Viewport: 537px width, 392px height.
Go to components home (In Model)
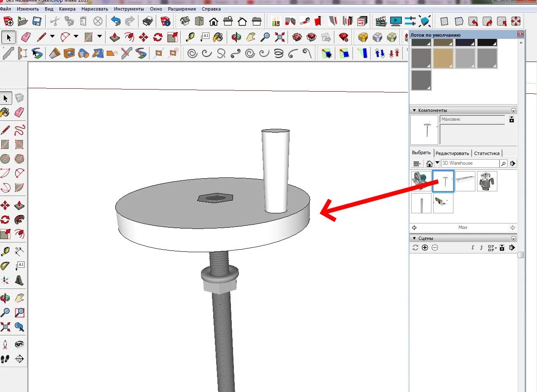(x=429, y=163)
